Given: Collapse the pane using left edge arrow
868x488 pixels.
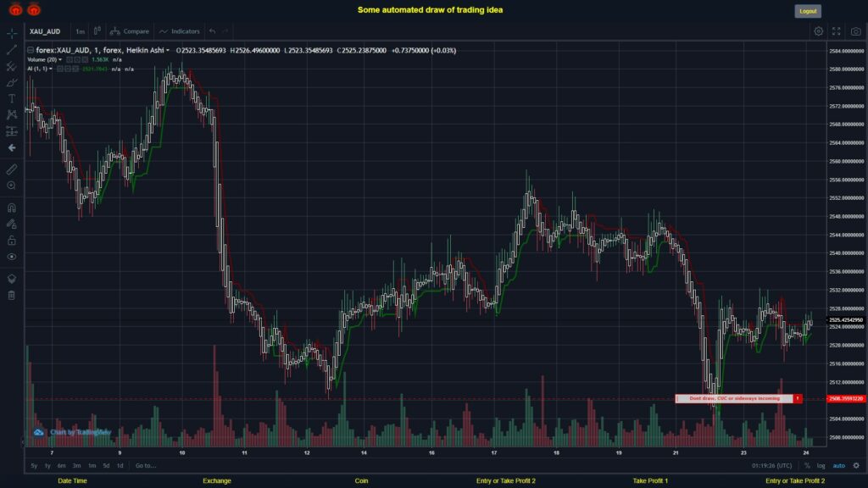Looking at the screenshot, I should click(x=23, y=441).
